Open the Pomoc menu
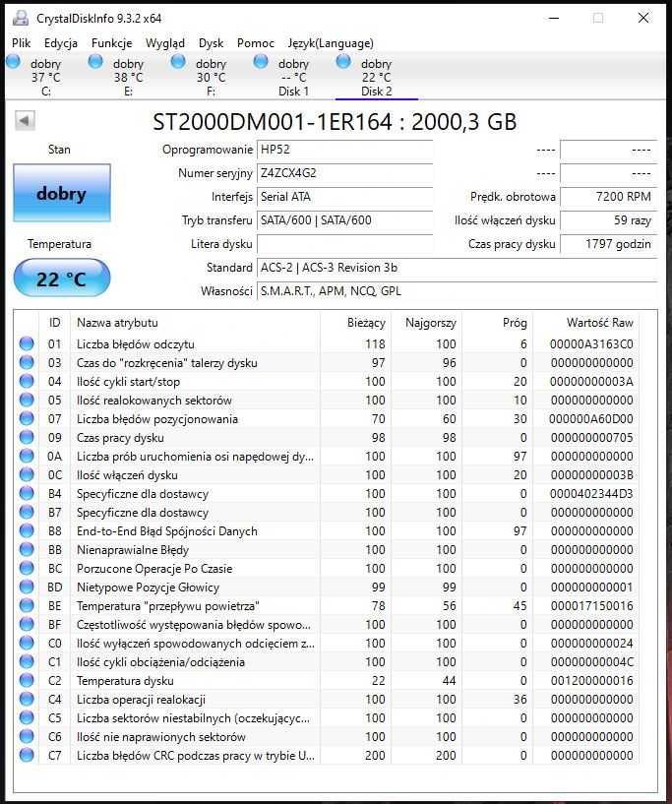The image size is (672, 804). point(255,43)
